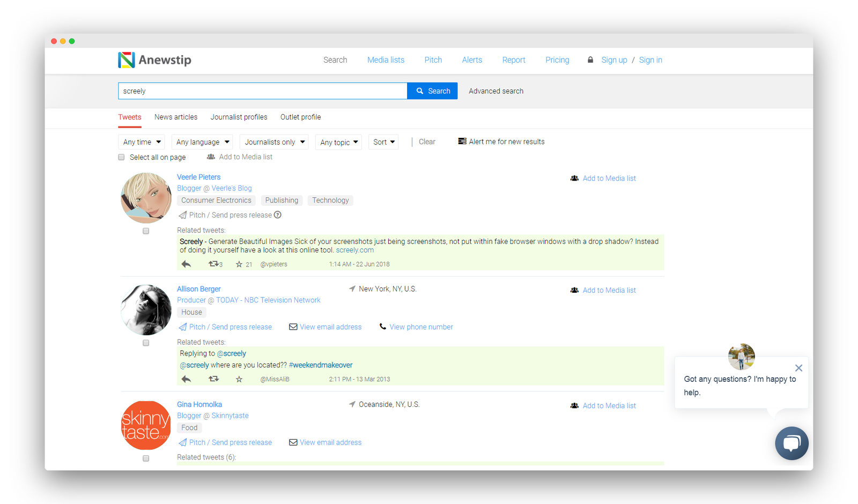Image resolution: width=858 pixels, height=504 pixels.
Task: Star Allison Berger's @screely tweet
Action: [239, 379]
